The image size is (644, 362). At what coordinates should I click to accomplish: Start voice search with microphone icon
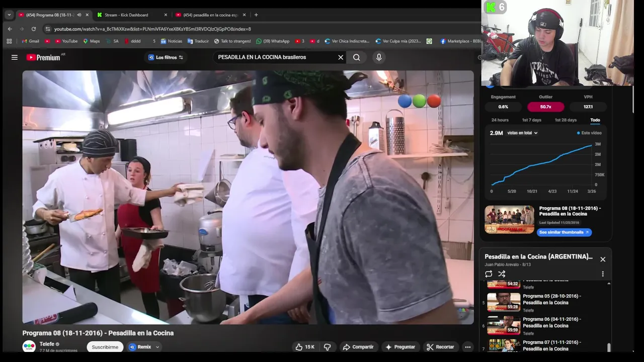[x=379, y=57]
